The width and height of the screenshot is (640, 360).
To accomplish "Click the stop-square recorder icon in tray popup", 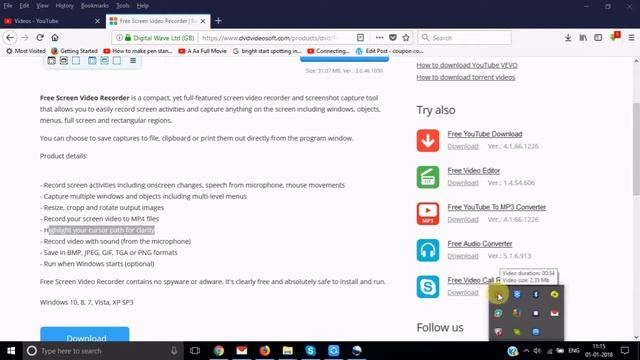I will pyautogui.click(x=536, y=313).
